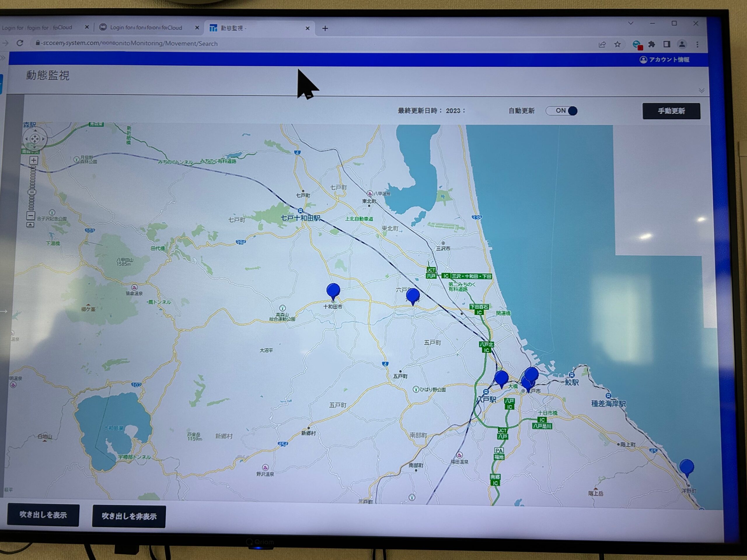Image resolution: width=747 pixels, height=560 pixels.
Task: Click the 三沢市 map label
Action: pyautogui.click(x=443, y=249)
